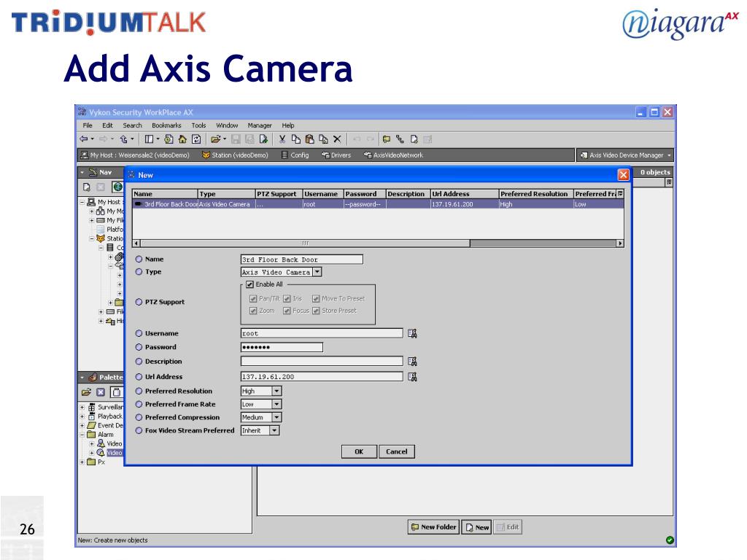This screenshot has height=560, width=747.
Task: Click the recent history clock icon
Action: [169, 139]
